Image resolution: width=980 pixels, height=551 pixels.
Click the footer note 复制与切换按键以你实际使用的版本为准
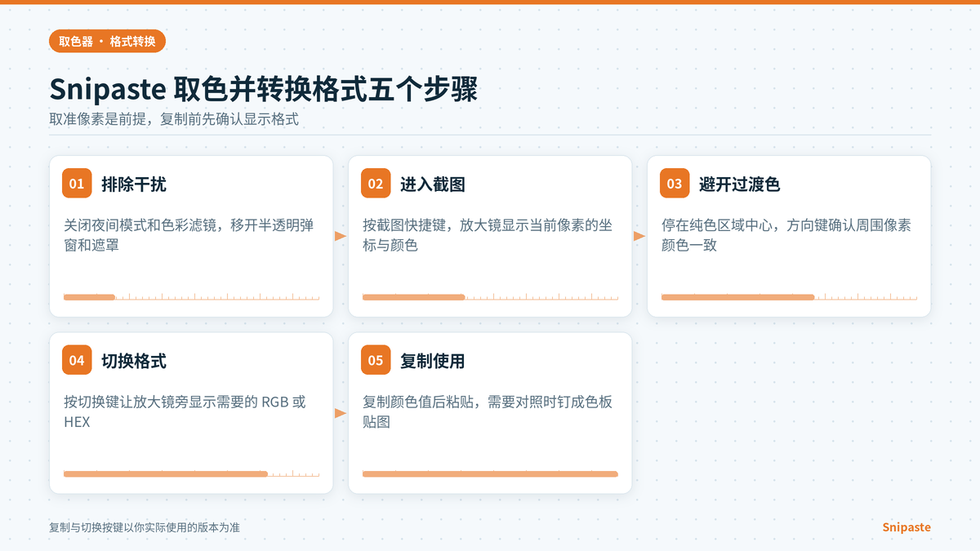click(x=145, y=527)
